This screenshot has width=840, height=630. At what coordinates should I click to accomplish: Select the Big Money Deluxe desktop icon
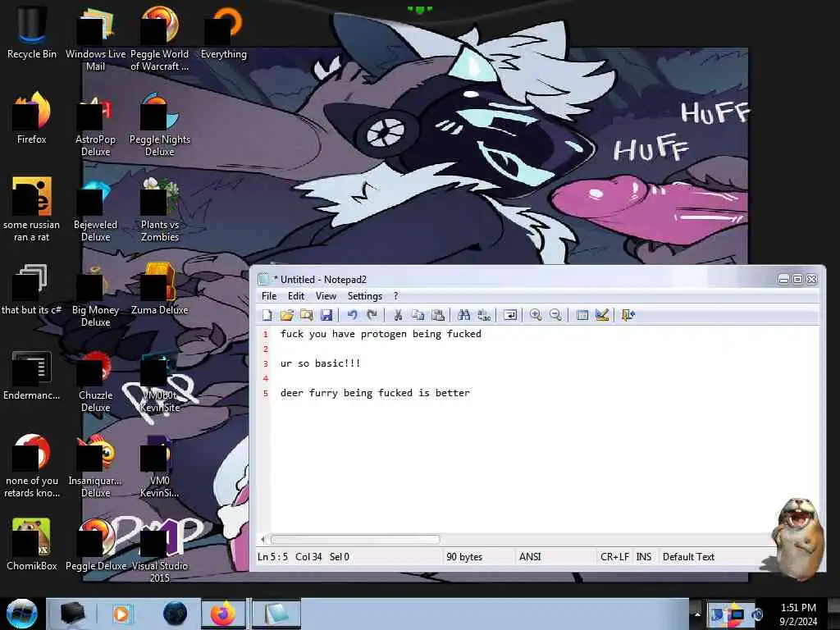pyautogui.click(x=95, y=294)
